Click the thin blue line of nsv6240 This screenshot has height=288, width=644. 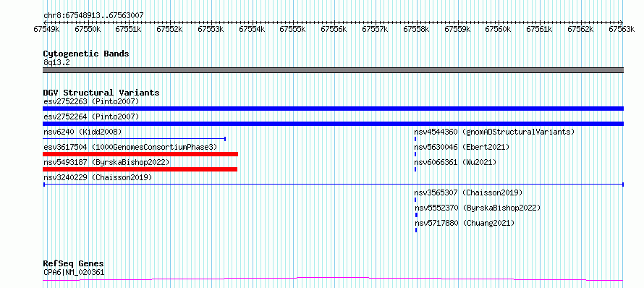coord(135,139)
